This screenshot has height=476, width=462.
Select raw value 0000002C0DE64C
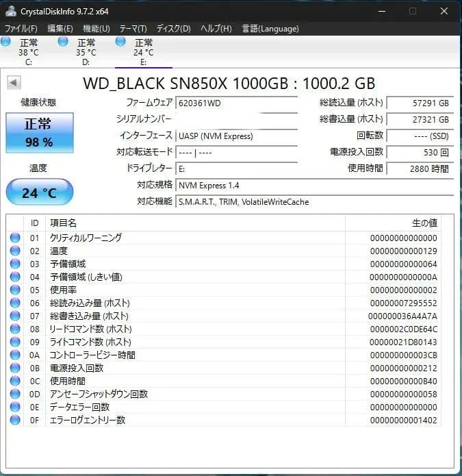click(x=403, y=329)
